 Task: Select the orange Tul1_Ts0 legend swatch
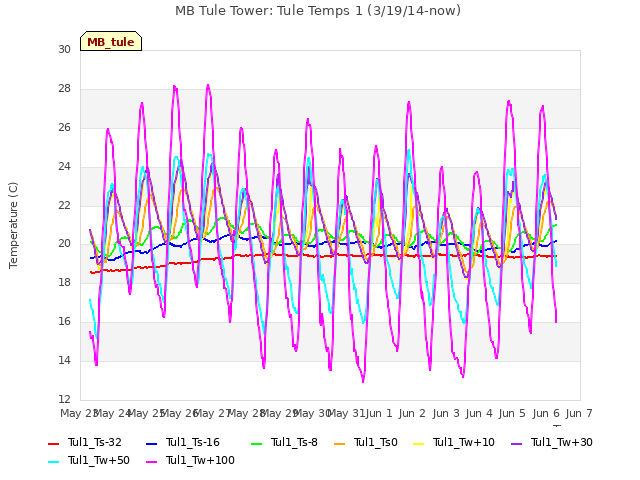click(340, 443)
